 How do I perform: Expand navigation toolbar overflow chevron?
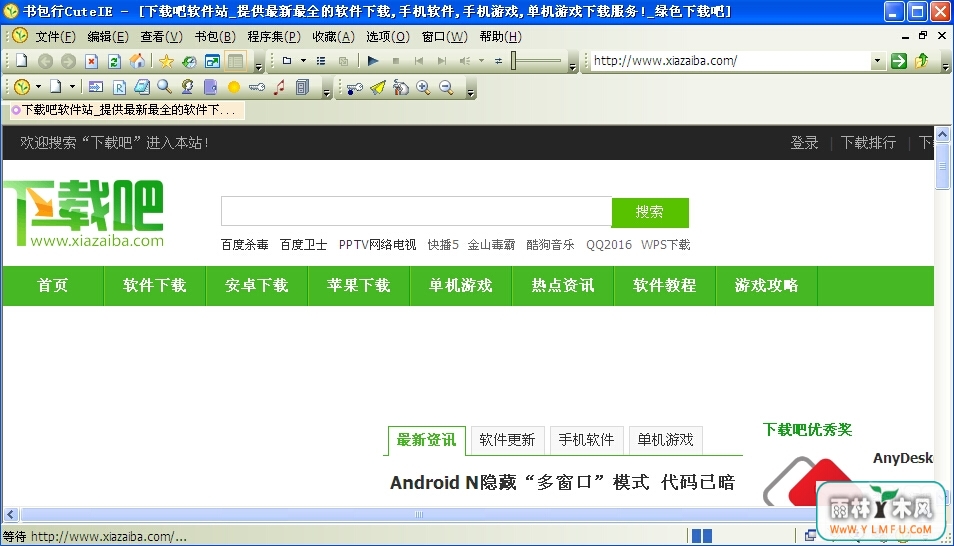[259, 67]
